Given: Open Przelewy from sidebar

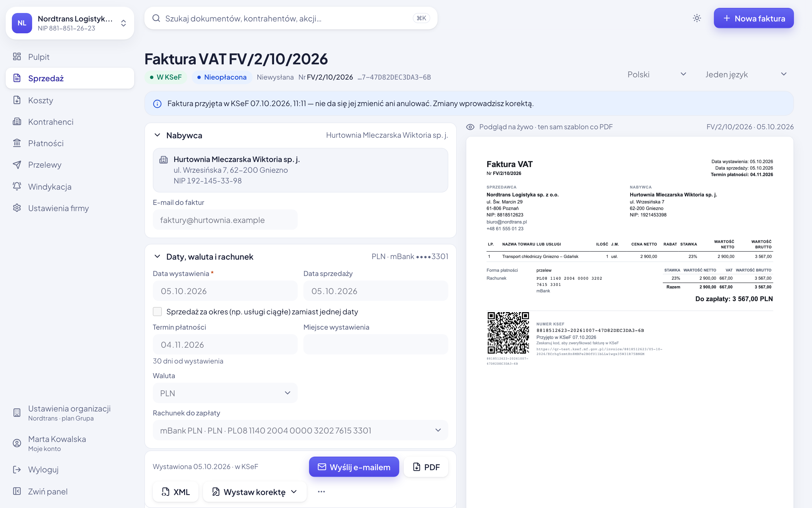Looking at the screenshot, I should [x=70, y=165].
